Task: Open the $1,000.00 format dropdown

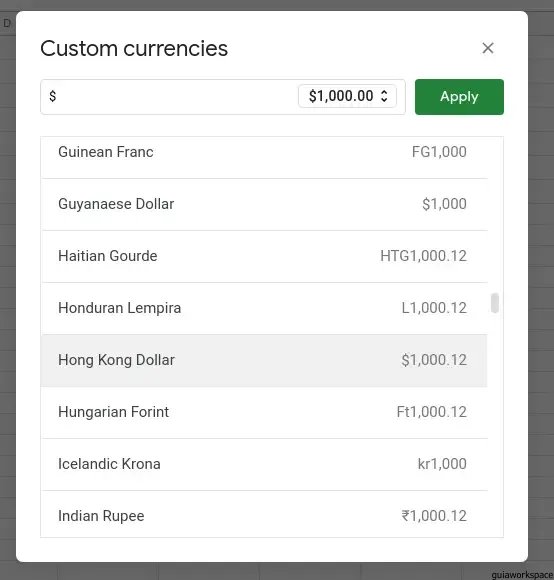Action: 347,96
